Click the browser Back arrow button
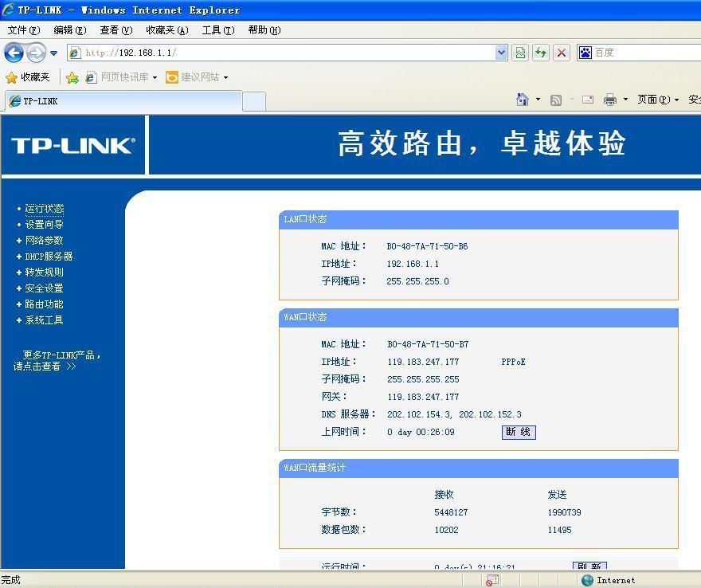The image size is (701, 588). click(14, 53)
